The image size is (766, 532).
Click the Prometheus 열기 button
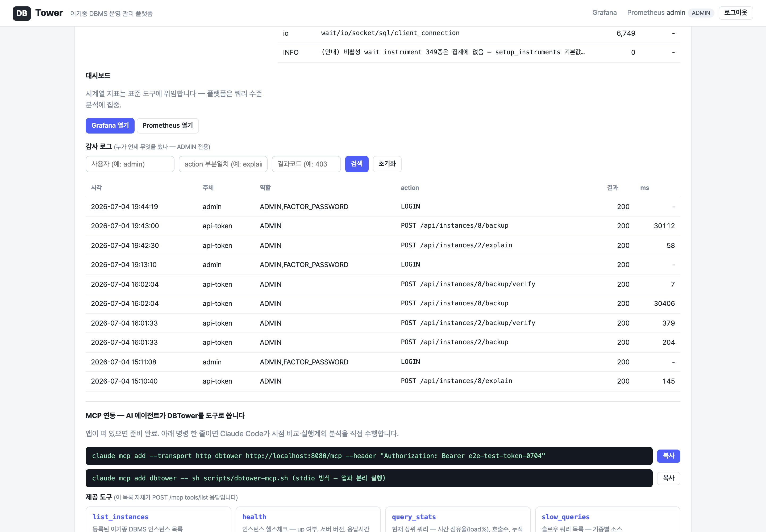(x=168, y=126)
